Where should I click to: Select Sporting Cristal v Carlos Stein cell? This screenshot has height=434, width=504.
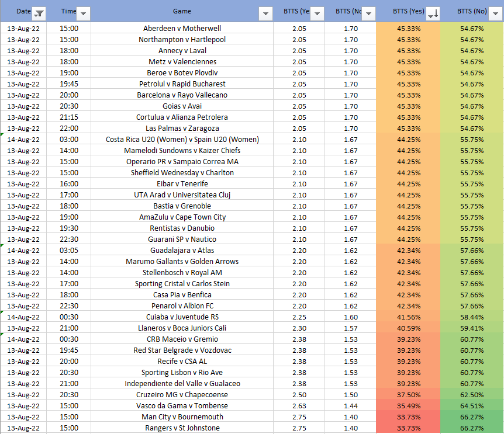(x=182, y=284)
